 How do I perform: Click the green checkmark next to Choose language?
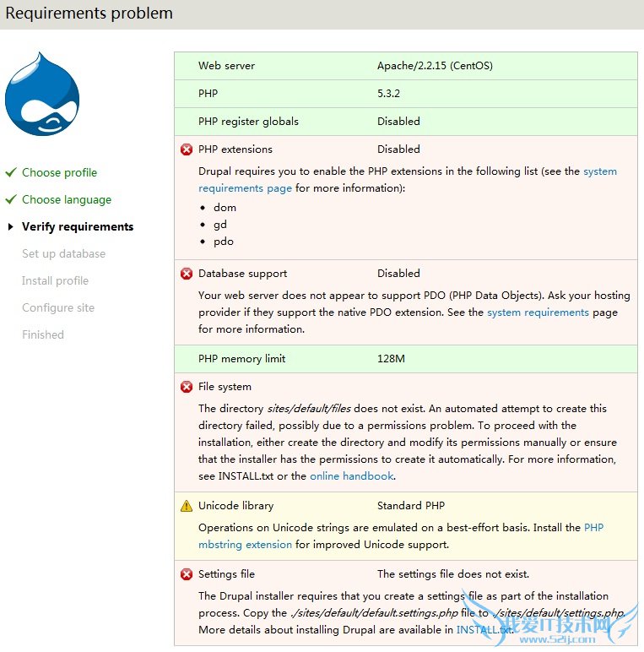tap(11, 198)
